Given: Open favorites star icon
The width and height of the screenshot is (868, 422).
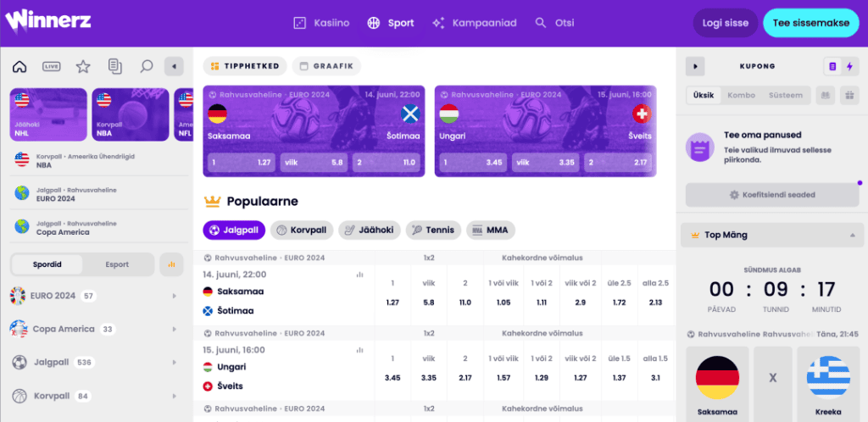Looking at the screenshot, I should point(83,67).
